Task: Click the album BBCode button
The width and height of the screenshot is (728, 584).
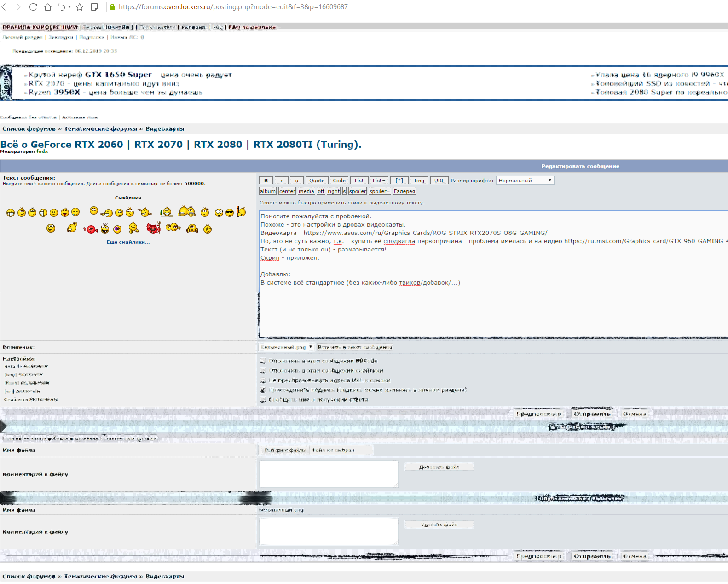Action: click(x=268, y=191)
